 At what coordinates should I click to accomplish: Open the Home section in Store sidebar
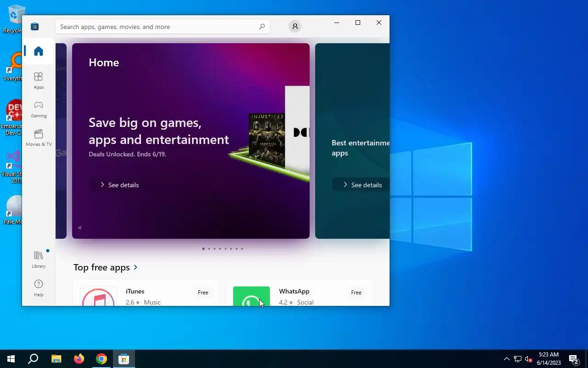point(39,51)
